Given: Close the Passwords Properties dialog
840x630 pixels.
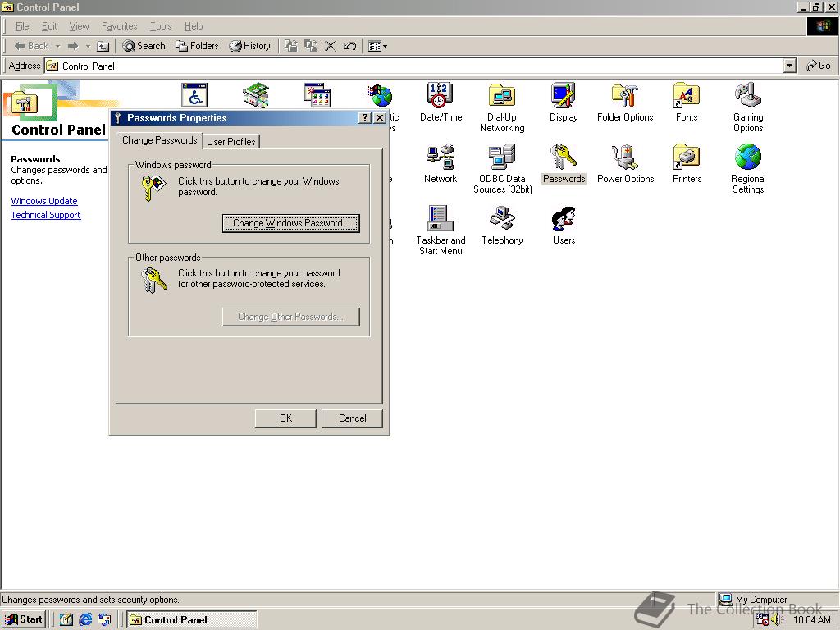Looking at the screenshot, I should [380, 118].
